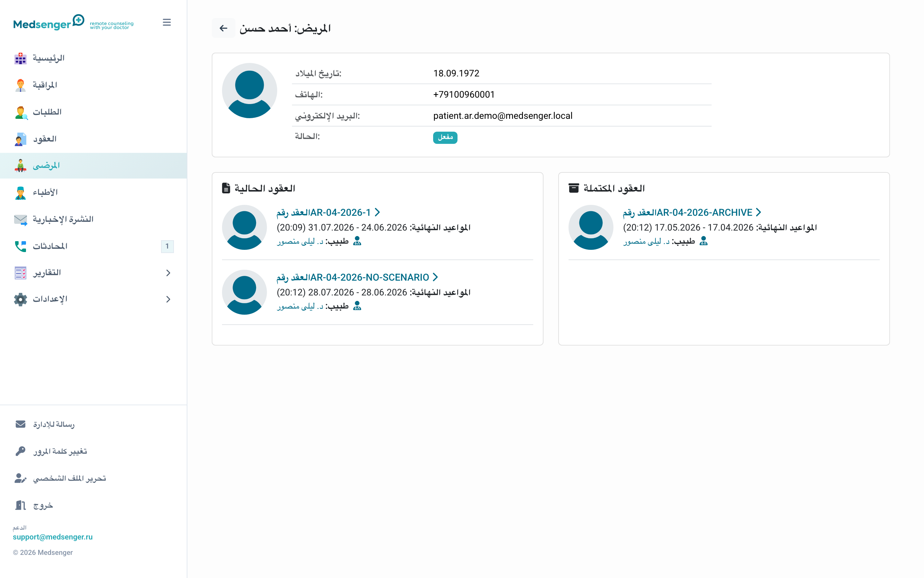Screen dimensions: 924x578
Task: Open تغيير كلمة المرور link
Action: coord(60,451)
